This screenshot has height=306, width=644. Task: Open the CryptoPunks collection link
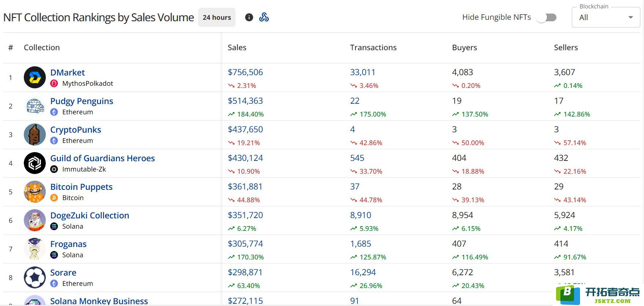tap(75, 130)
